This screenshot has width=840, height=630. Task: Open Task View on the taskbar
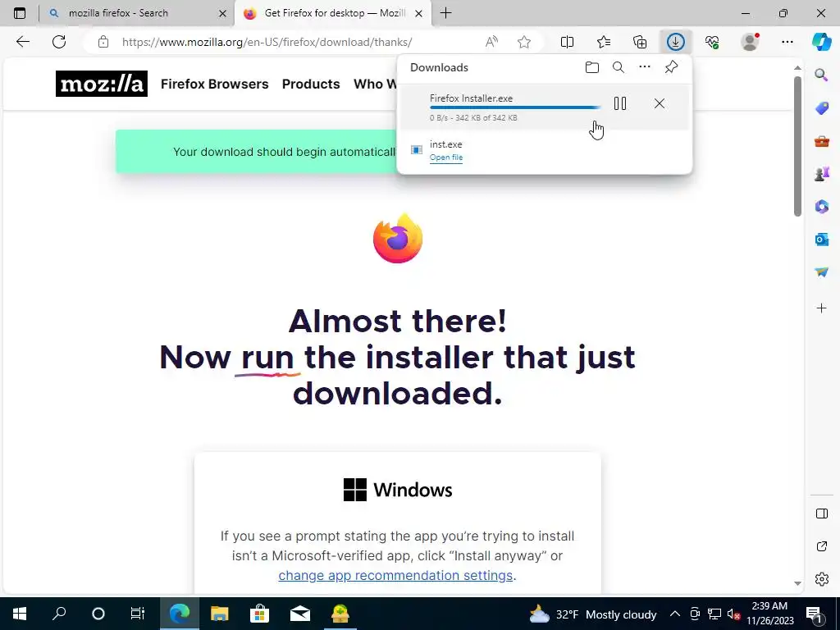[x=138, y=614]
